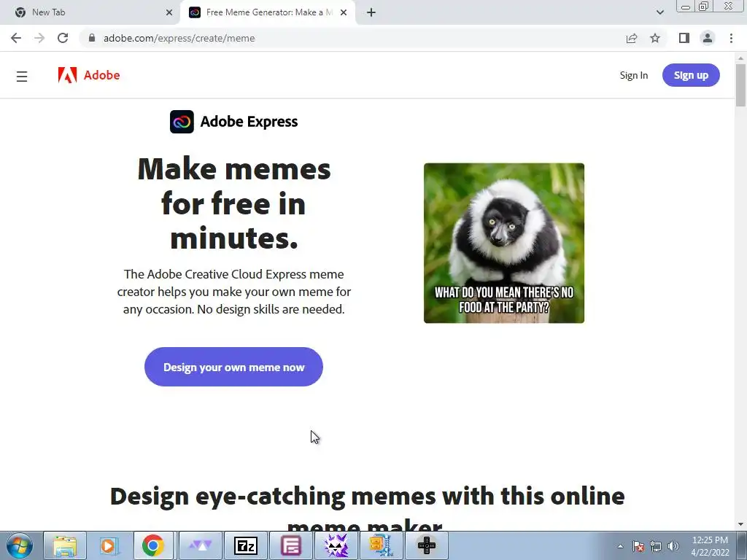Click the Chrome taskbar icon

click(152, 545)
